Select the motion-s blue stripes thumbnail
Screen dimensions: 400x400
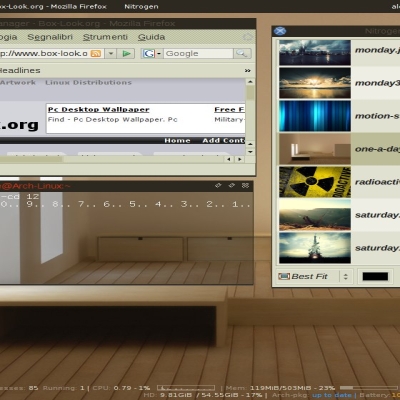(x=315, y=116)
